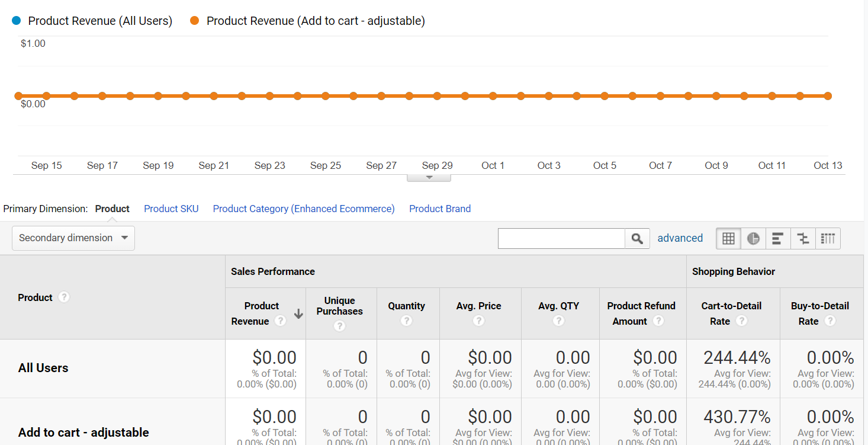Click the Product Revenue sort arrow
868x445 pixels.
tap(298, 314)
